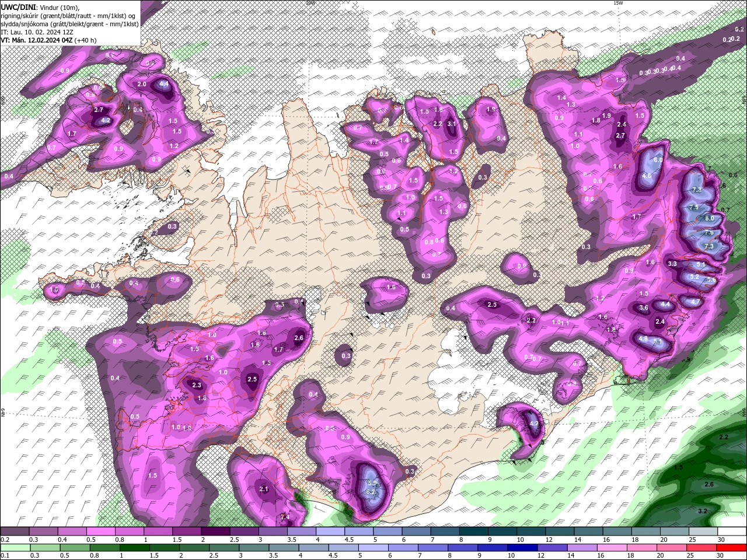
Task: Click the 2.0 snowfall value in the northwest
Action: tap(142, 84)
